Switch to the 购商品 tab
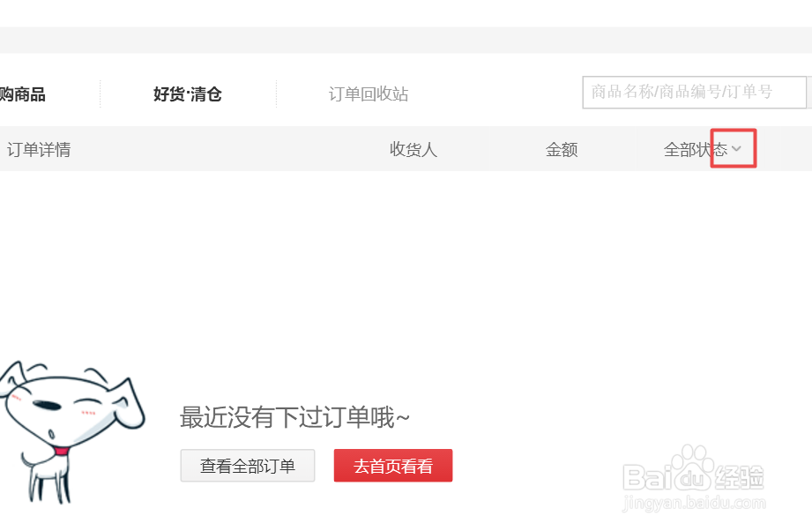Image resolution: width=812 pixels, height=531 pixels. coord(22,94)
